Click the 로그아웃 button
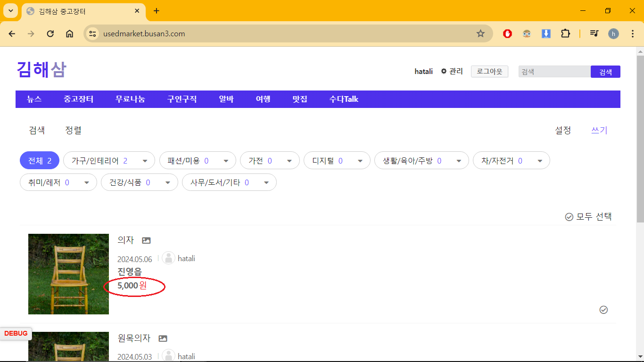The width and height of the screenshot is (644, 362). (x=489, y=72)
